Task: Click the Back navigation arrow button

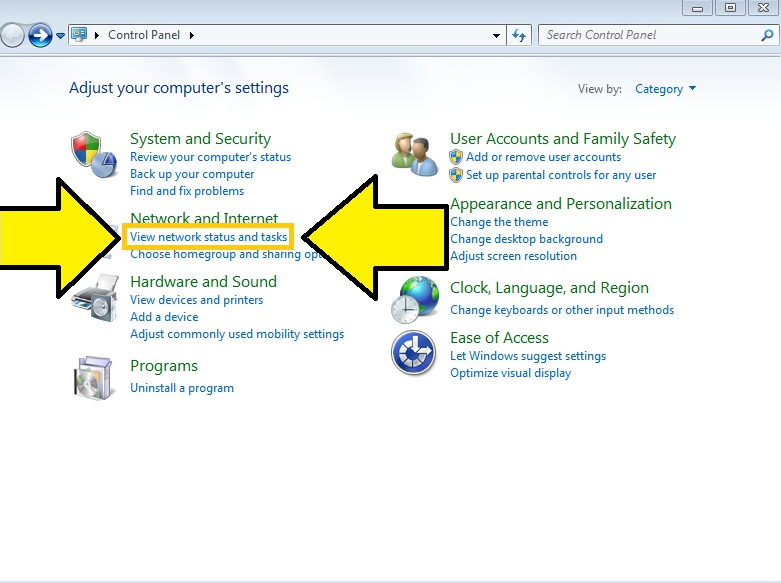Action: tap(12, 35)
